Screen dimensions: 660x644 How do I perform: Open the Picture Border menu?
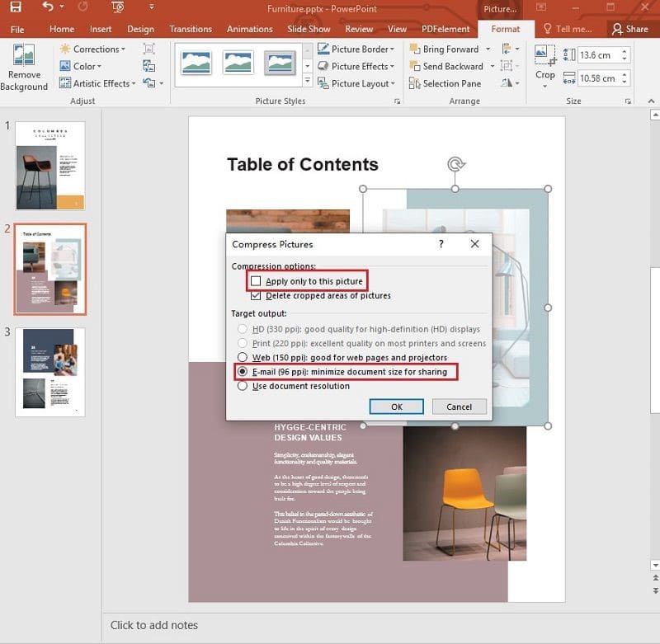[356, 49]
